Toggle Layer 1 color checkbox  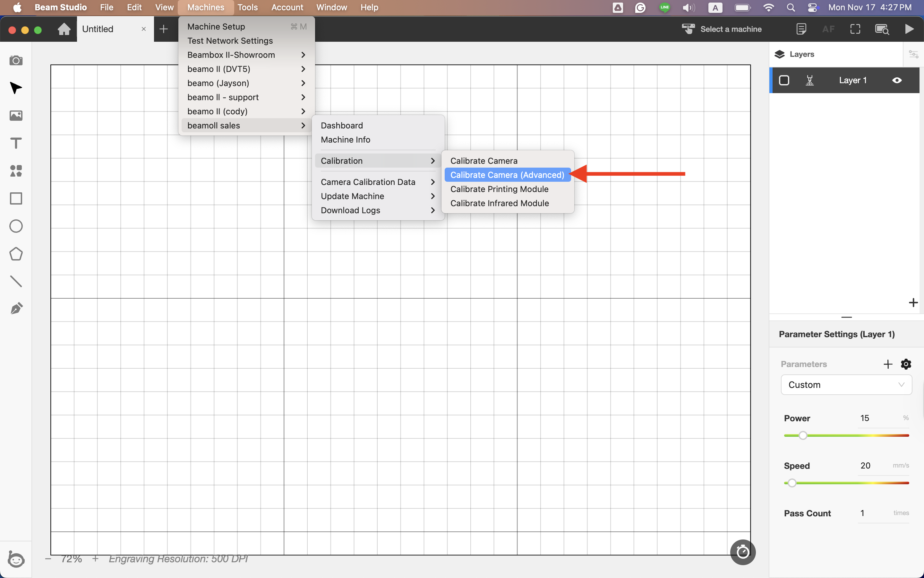point(784,80)
